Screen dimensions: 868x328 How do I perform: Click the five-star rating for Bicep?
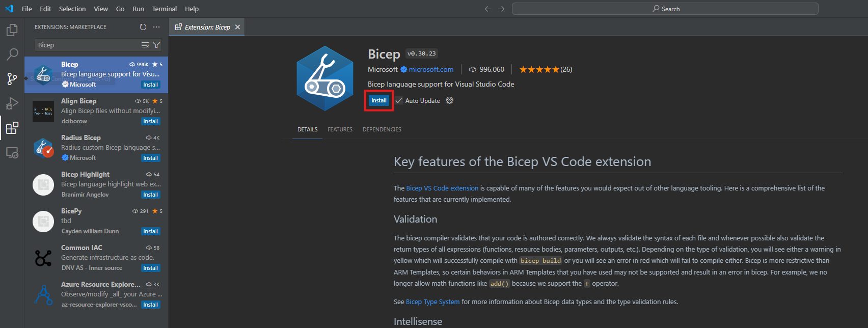[x=539, y=70]
